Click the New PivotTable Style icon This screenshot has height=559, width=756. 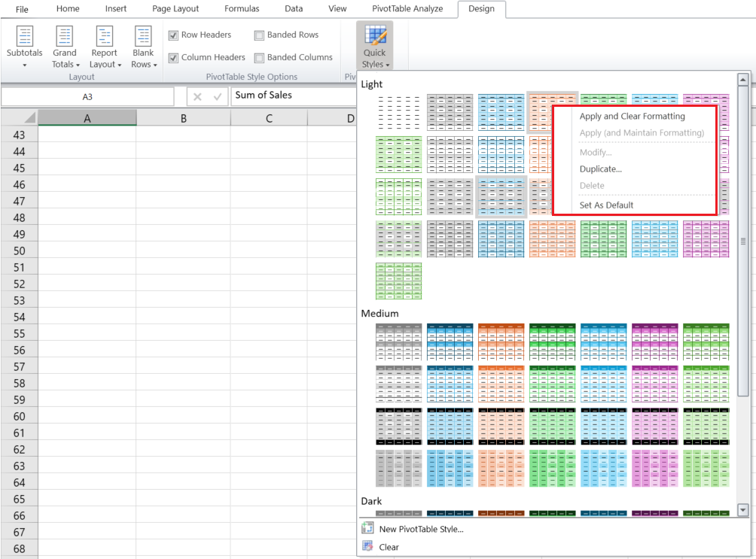[367, 528]
